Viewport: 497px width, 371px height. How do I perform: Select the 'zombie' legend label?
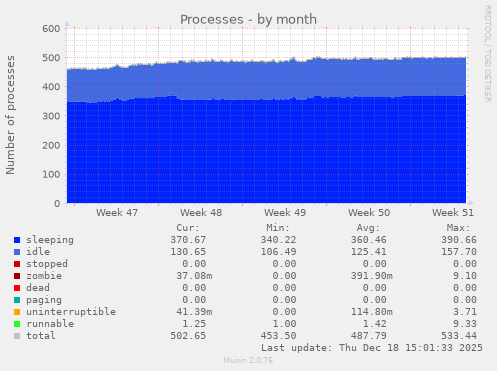(44, 276)
